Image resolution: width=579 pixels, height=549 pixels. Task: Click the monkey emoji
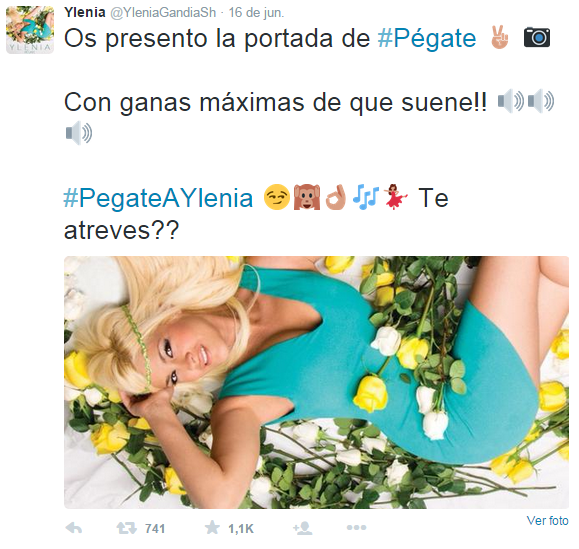click(x=306, y=197)
